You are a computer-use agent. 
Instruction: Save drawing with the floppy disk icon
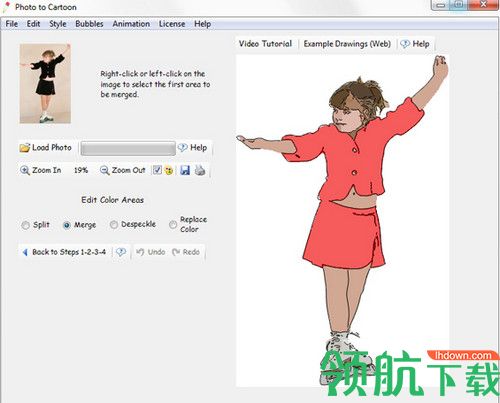[185, 170]
